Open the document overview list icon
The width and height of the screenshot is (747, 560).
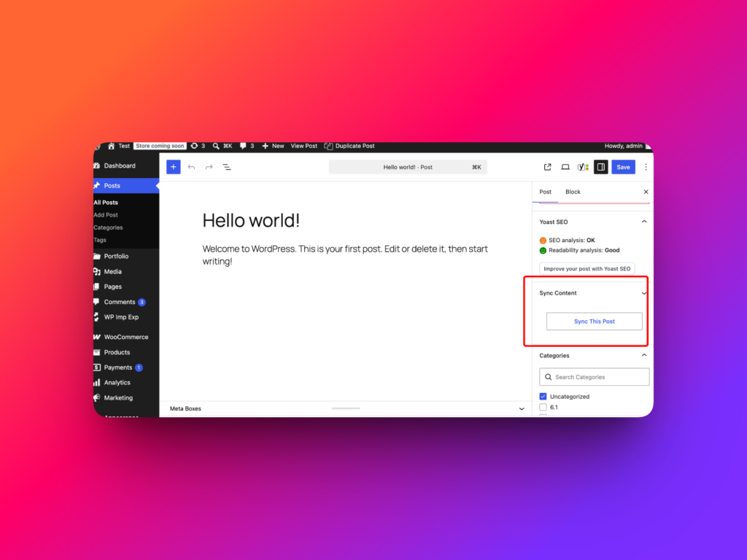[x=227, y=167]
